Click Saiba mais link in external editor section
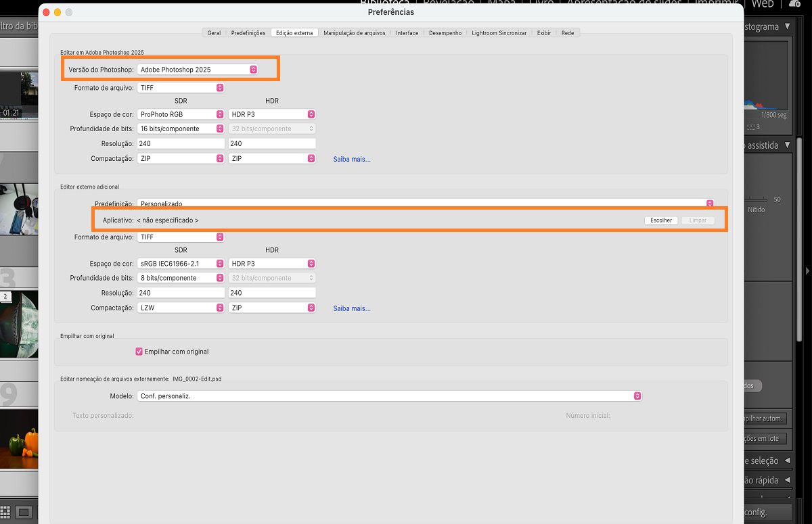Image resolution: width=812 pixels, height=524 pixels. pyautogui.click(x=352, y=308)
